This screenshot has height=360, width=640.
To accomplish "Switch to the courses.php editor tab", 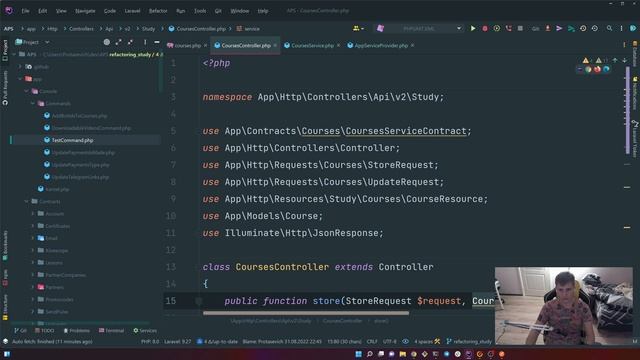I will 187,45.
